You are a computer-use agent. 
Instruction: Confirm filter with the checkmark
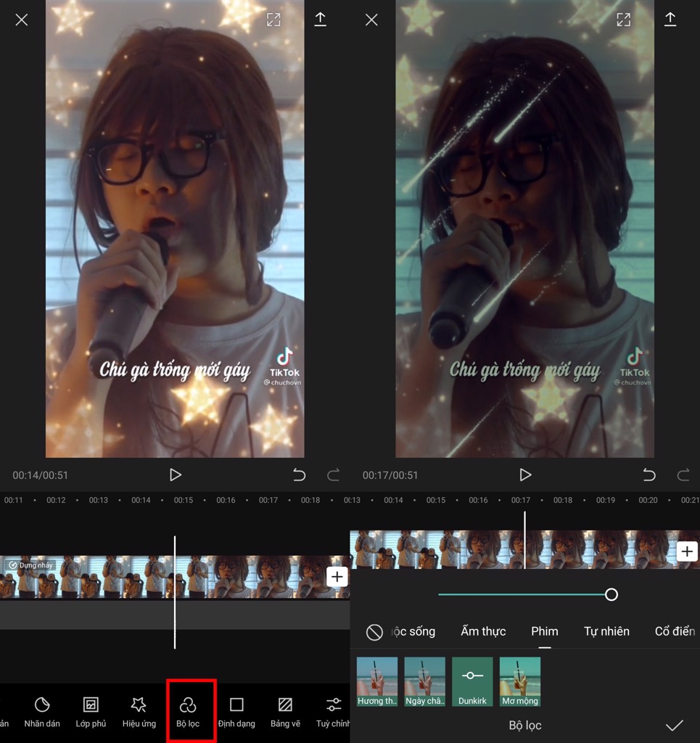tap(675, 726)
